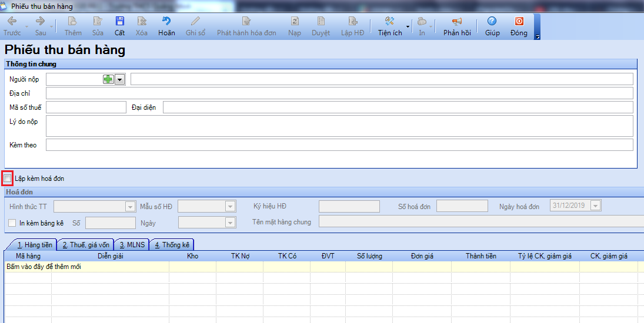Switch to 2. Thuế, giá vốn tab
The image size is (644, 323).
pyautogui.click(x=86, y=245)
